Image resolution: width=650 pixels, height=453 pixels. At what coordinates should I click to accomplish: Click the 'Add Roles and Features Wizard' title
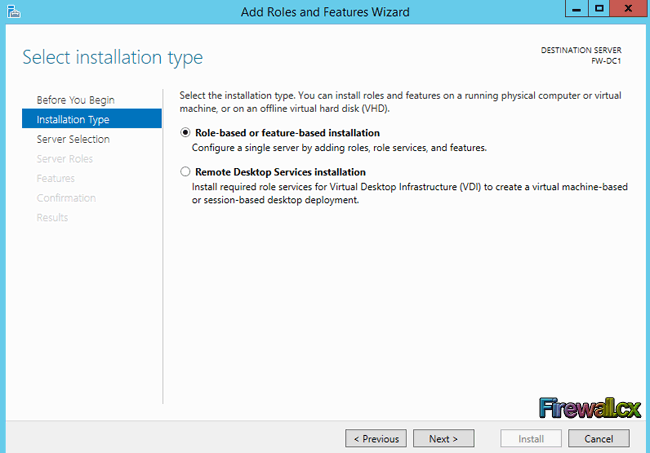click(x=325, y=12)
